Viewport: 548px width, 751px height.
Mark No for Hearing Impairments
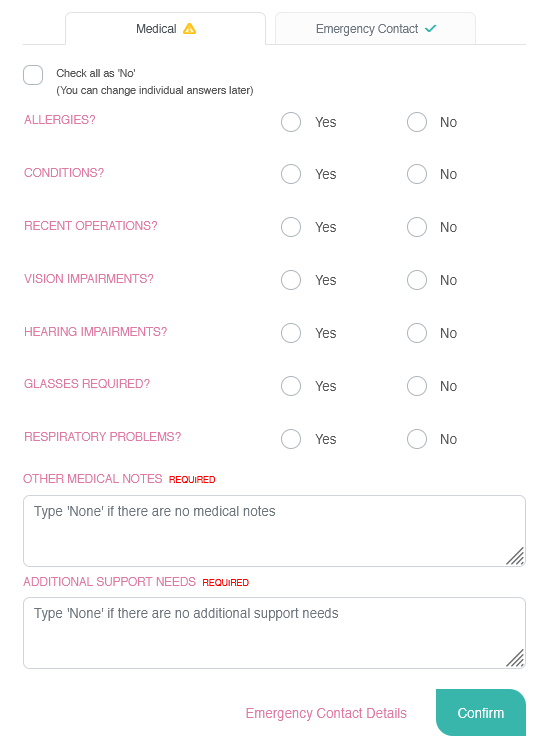click(x=417, y=333)
